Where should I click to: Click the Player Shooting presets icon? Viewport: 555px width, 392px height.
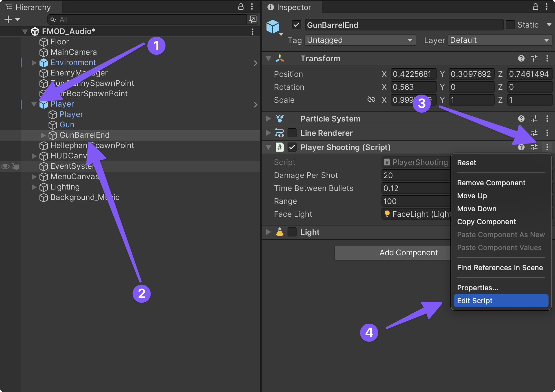(534, 147)
